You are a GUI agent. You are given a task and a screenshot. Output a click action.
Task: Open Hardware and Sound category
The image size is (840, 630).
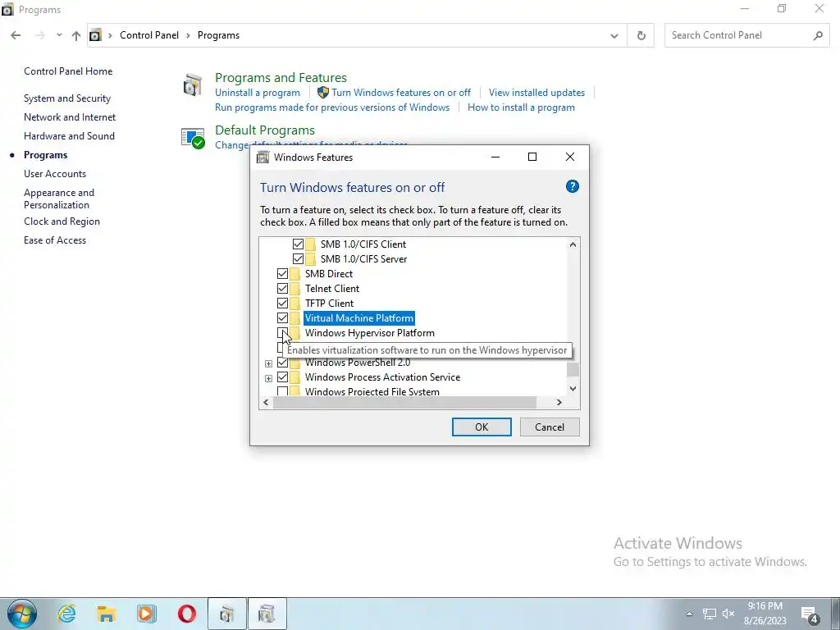tap(69, 136)
